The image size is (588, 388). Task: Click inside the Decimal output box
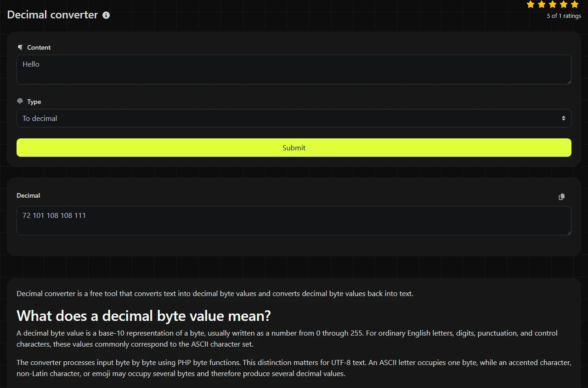coord(294,221)
